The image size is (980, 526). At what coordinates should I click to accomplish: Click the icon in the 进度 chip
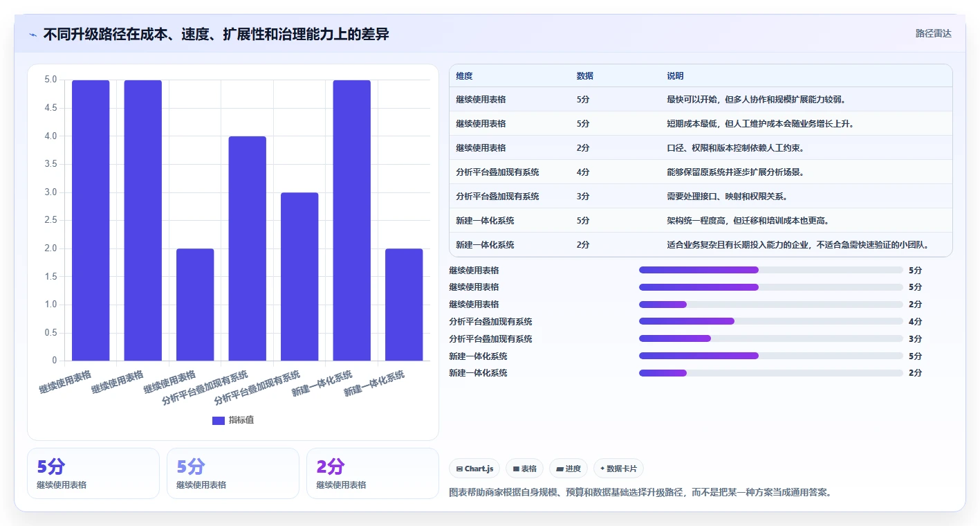click(x=560, y=469)
